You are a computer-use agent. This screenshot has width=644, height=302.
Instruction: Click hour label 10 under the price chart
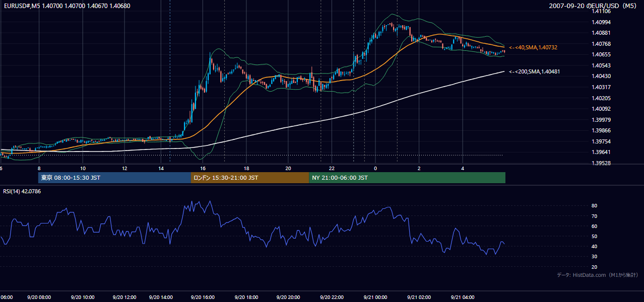point(83,168)
